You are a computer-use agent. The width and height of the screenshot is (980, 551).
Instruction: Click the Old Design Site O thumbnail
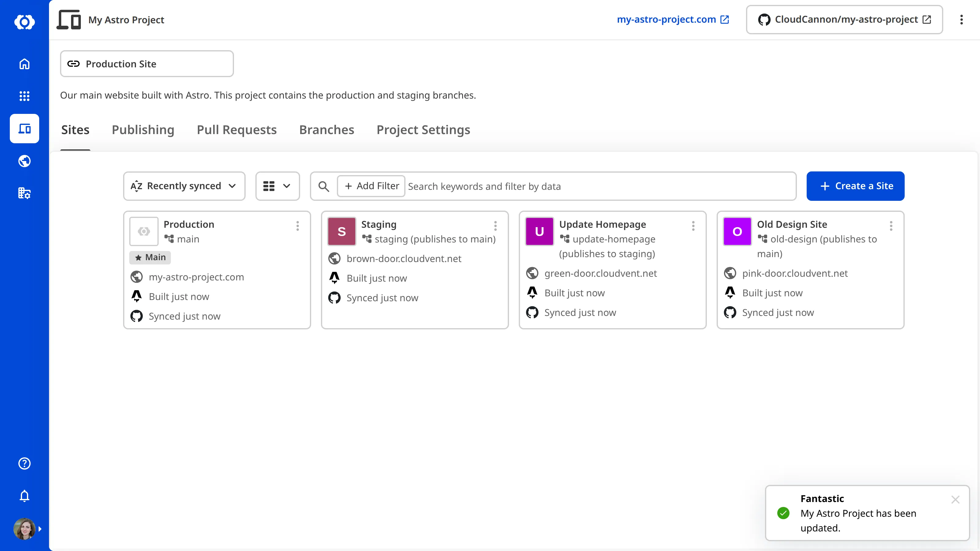[737, 231]
